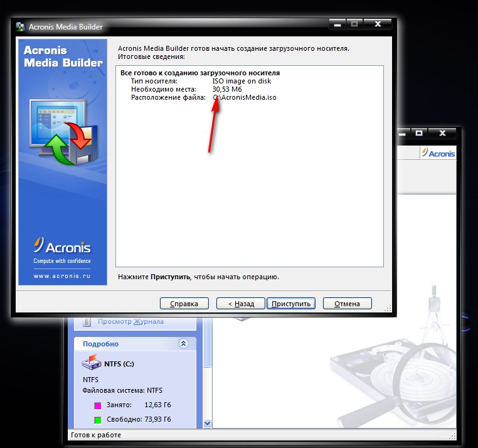Click the NTFS (C:) drive icon
Screen dimensions: 478x448
(90, 363)
